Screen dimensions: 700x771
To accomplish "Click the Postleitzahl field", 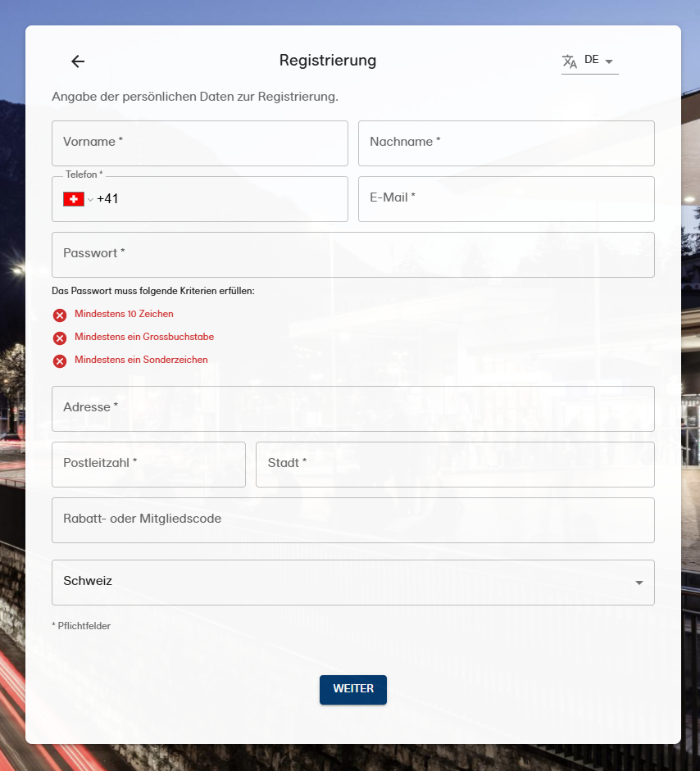I will (x=148, y=465).
